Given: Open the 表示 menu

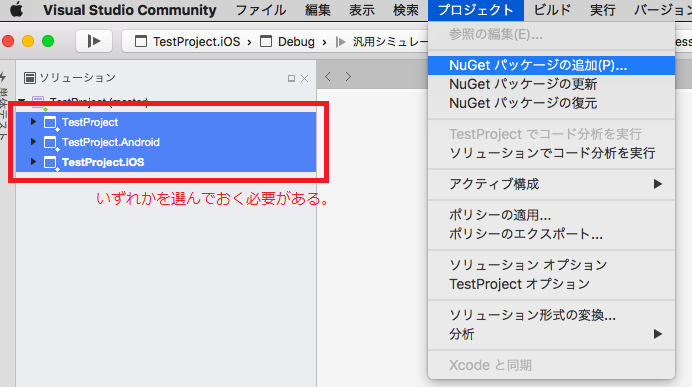Looking at the screenshot, I should click(362, 10).
